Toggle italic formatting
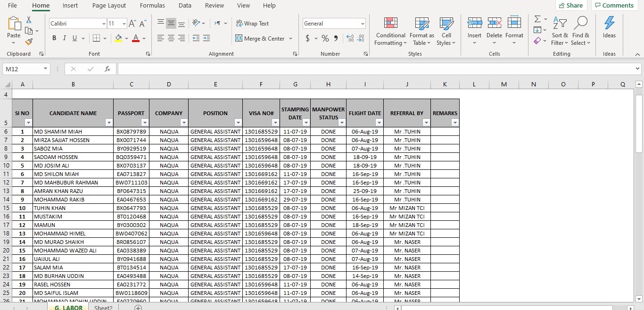Viewport: 644px width, 310px height. pyautogui.click(x=65, y=38)
